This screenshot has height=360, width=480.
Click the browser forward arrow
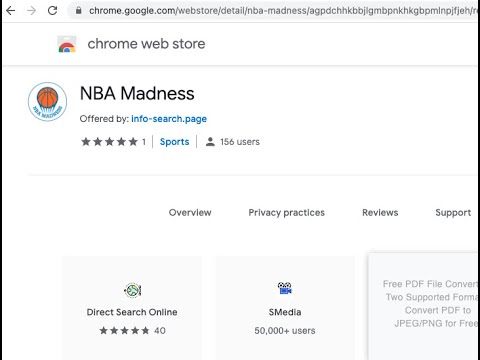tap(31, 11)
